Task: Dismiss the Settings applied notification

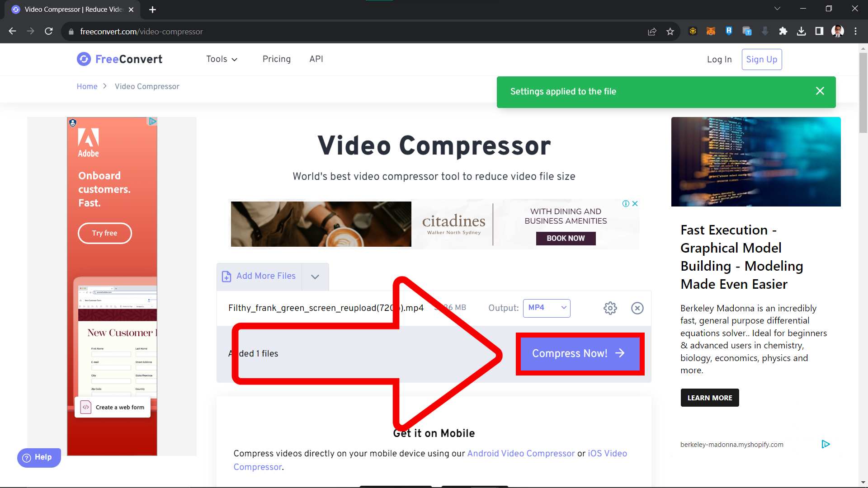Action: click(820, 91)
